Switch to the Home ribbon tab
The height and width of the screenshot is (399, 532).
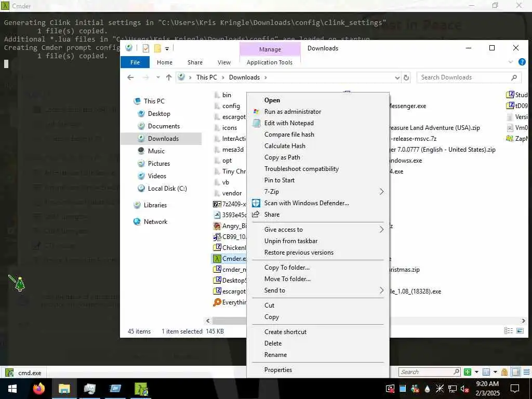[165, 62]
